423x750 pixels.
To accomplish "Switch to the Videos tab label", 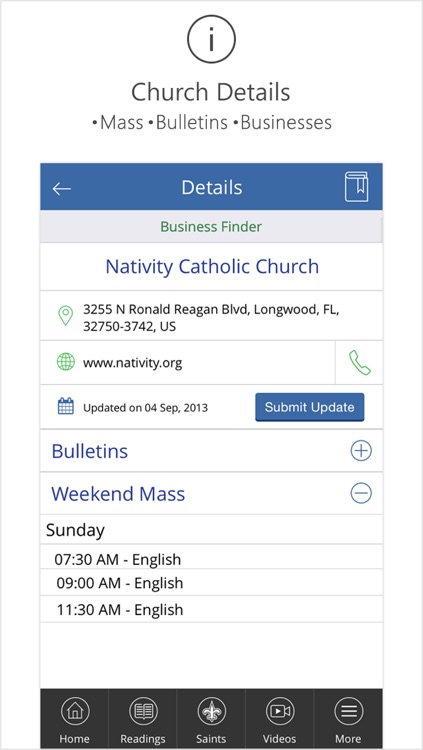I will pyautogui.click(x=279, y=739).
